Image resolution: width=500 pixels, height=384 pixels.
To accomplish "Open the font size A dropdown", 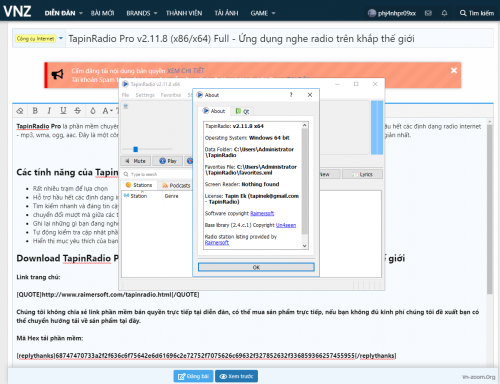I will point(107,111).
